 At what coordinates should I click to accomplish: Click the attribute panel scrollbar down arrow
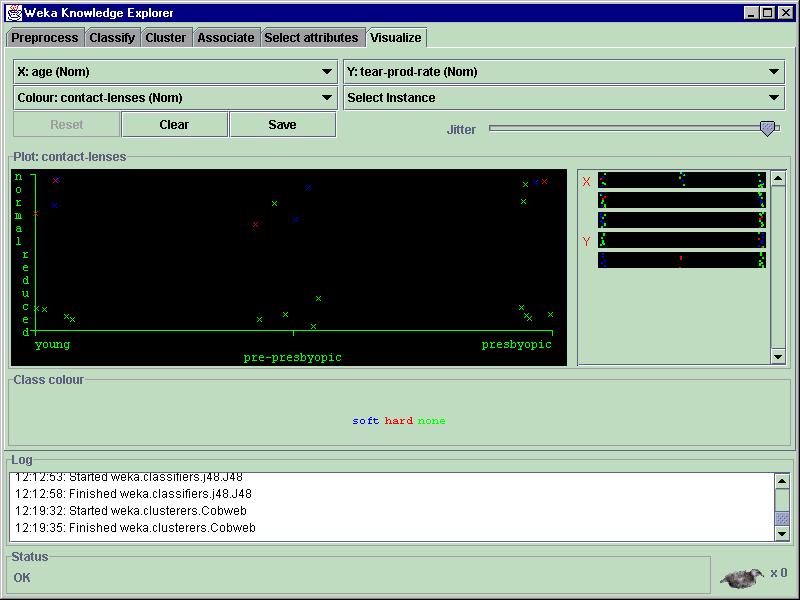click(778, 356)
